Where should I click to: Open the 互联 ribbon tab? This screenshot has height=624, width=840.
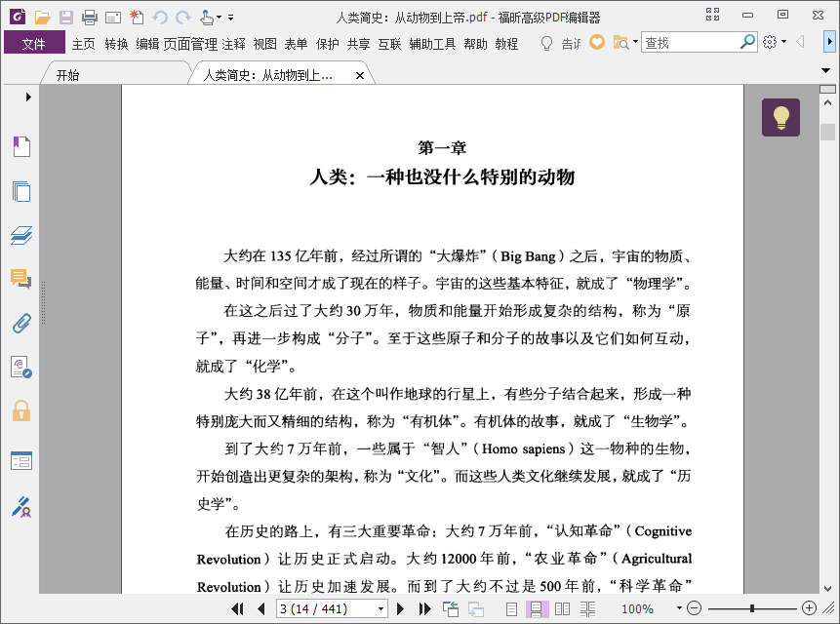click(x=389, y=44)
